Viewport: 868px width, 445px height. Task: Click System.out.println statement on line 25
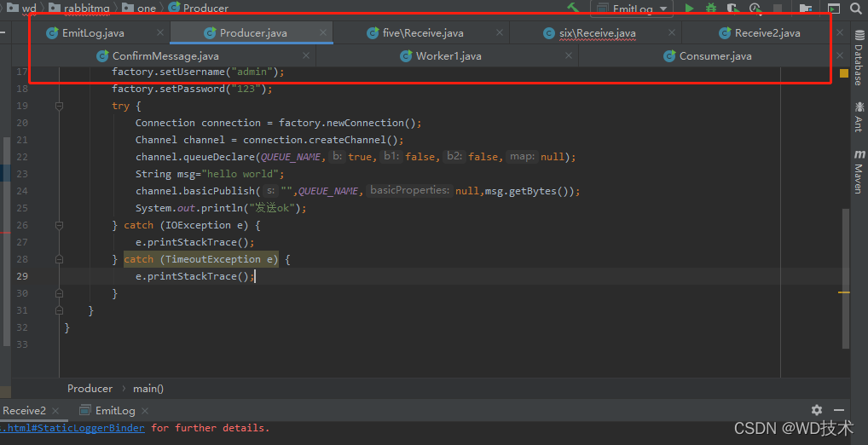pos(220,208)
